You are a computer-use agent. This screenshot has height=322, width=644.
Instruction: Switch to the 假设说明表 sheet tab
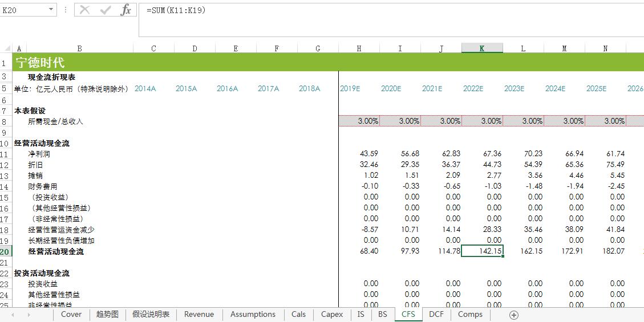pos(151,315)
